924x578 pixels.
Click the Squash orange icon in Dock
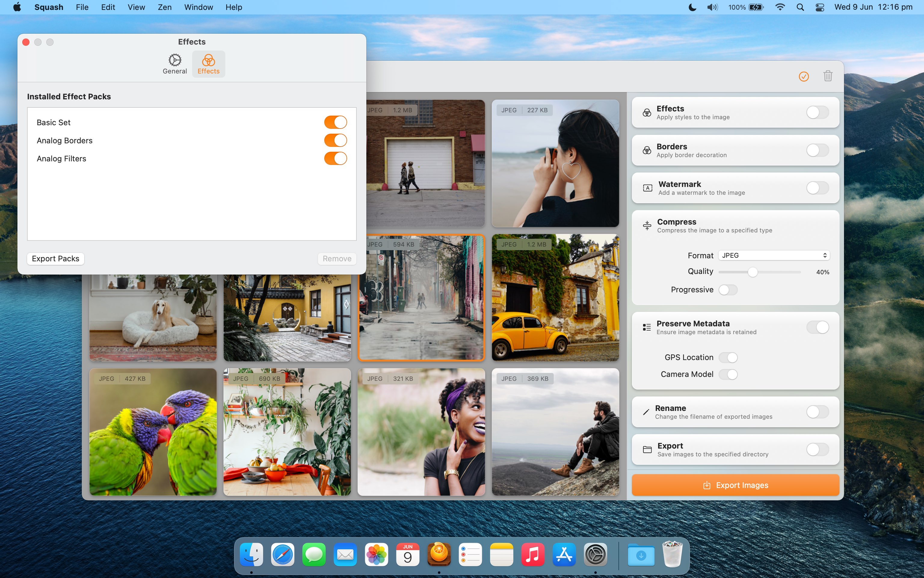click(x=439, y=554)
